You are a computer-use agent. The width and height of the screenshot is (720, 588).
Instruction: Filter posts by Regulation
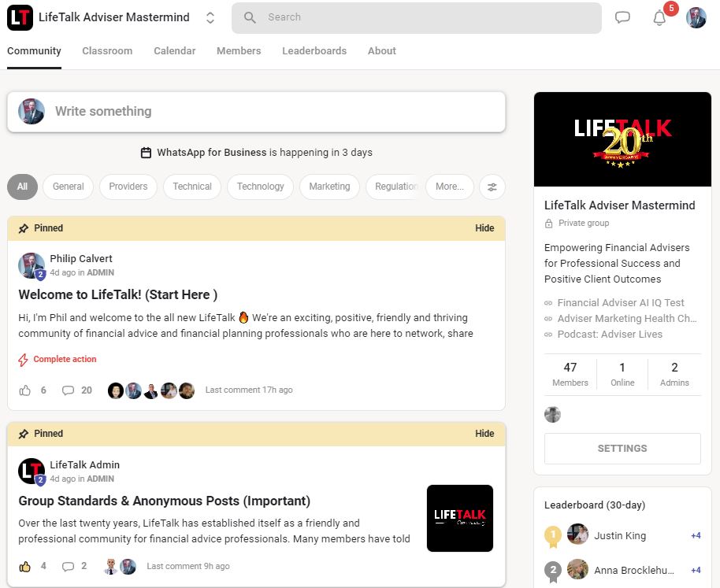pos(393,187)
